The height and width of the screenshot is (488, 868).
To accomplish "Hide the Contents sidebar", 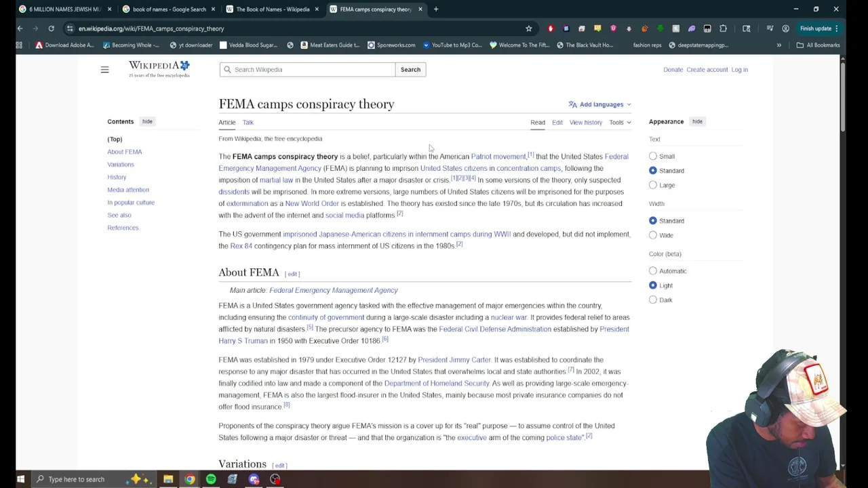I will coord(147,121).
